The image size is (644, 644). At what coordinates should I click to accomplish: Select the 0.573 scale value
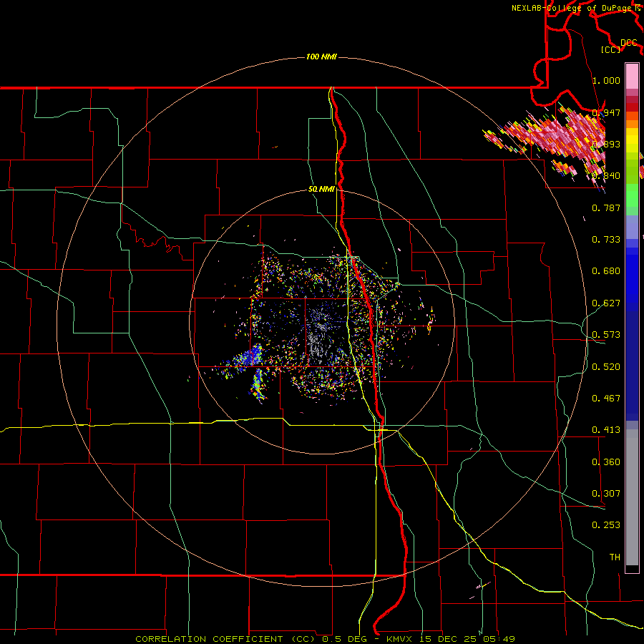point(606,335)
